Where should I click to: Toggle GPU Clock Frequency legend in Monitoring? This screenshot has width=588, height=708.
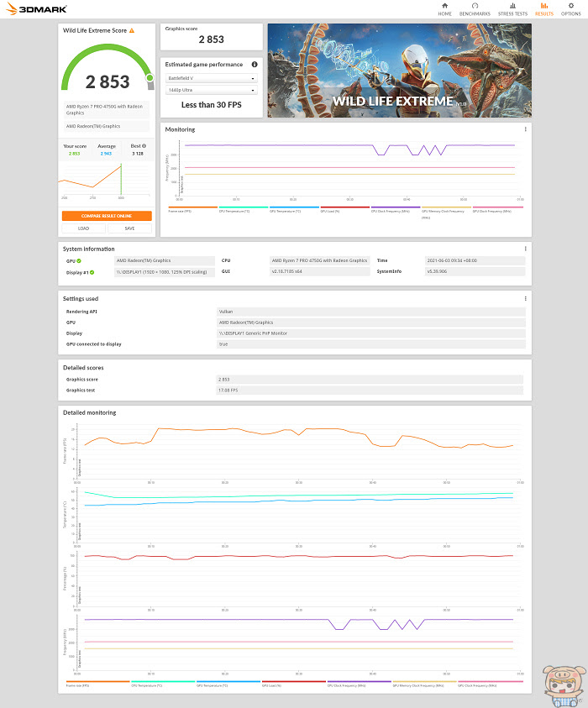point(497,209)
